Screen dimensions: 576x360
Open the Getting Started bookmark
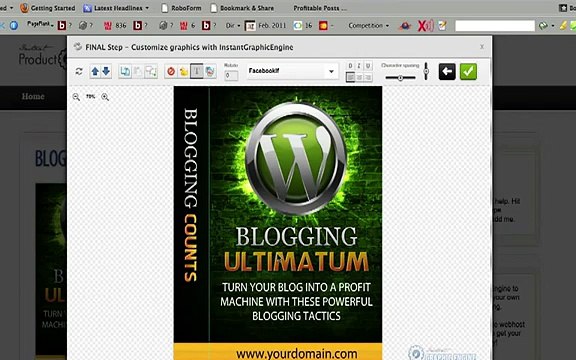tap(48, 8)
